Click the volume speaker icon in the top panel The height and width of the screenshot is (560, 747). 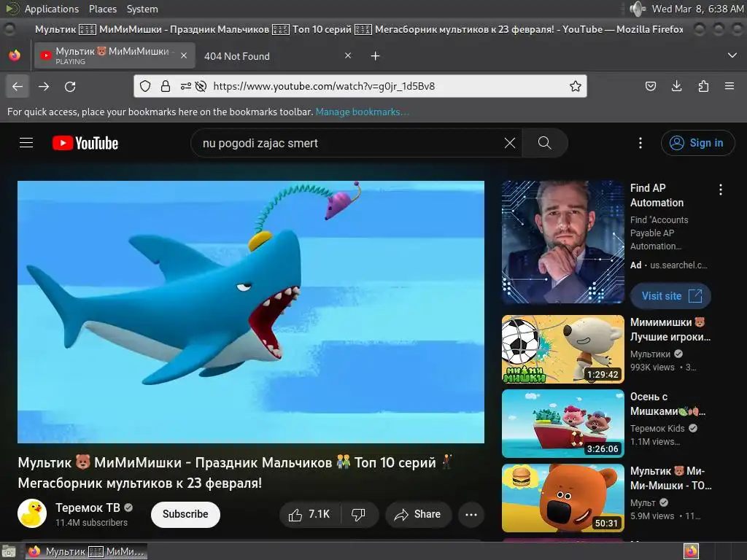638,9
